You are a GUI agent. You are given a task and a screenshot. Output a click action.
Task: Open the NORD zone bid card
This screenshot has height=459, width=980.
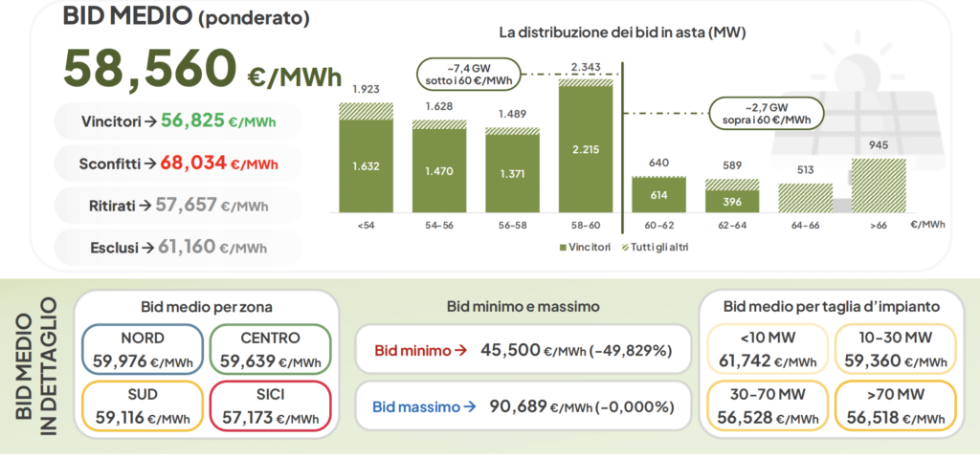142,350
